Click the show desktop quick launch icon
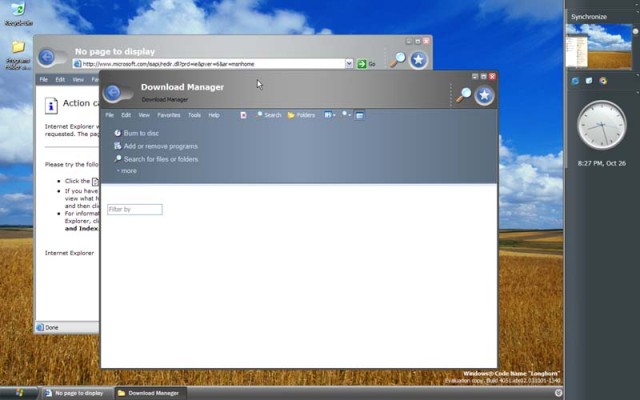This screenshot has width=640, height=400. [x=589, y=81]
